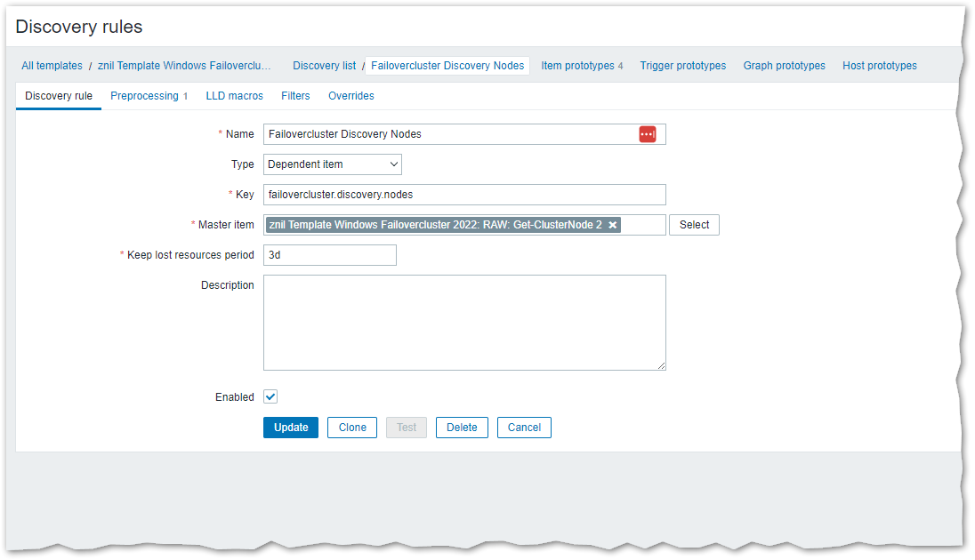Clone this discovery rule
975x560 pixels.
pyautogui.click(x=352, y=428)
